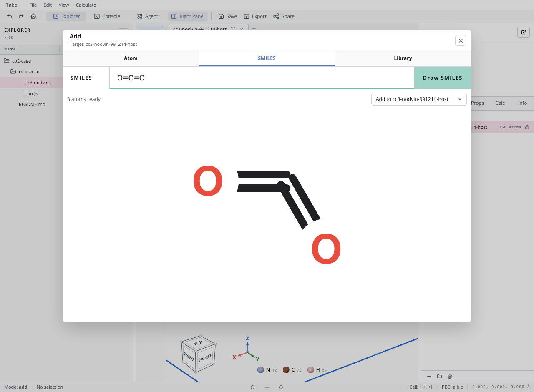The image size is (534, 392).
Task: Delete item with the trash icon
Action: tap(450, 376)
